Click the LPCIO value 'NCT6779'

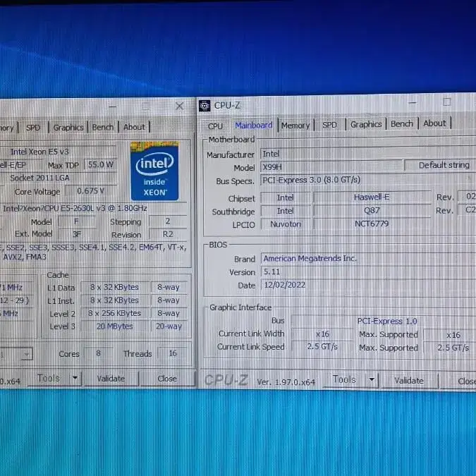[372, 224]
